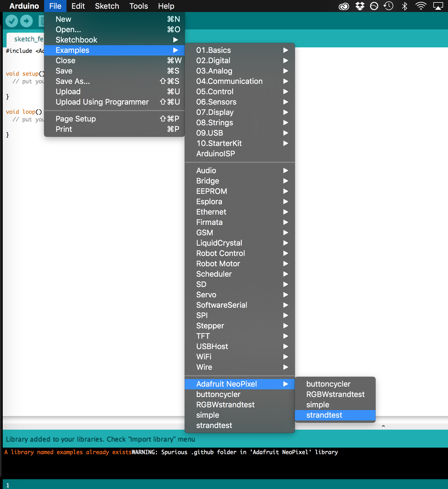Expand the 09.USB submenu

pyautogui.click(x=240, y=133)
